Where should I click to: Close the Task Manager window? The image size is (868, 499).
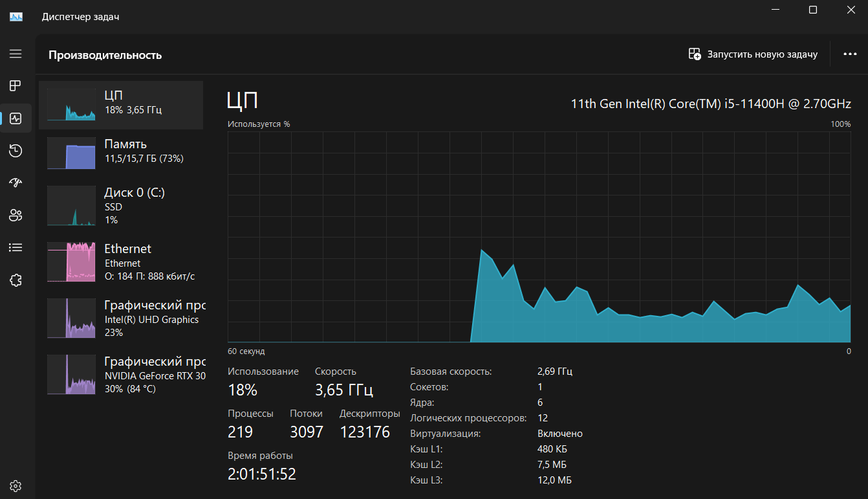point(850,10)
